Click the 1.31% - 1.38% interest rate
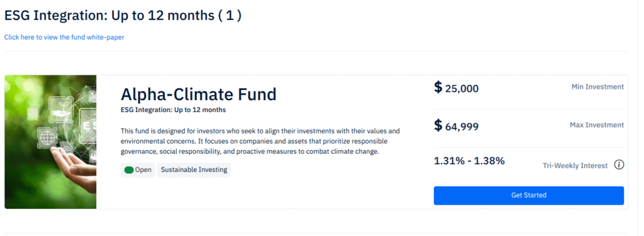644x236 pixels. pyautogui.click(x=469, y=160)
